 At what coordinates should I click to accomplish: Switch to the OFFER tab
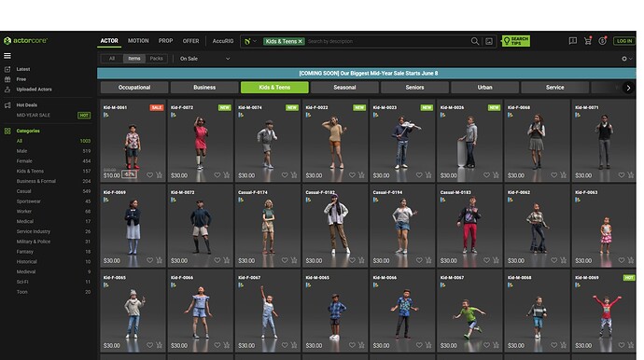point(190,41)
